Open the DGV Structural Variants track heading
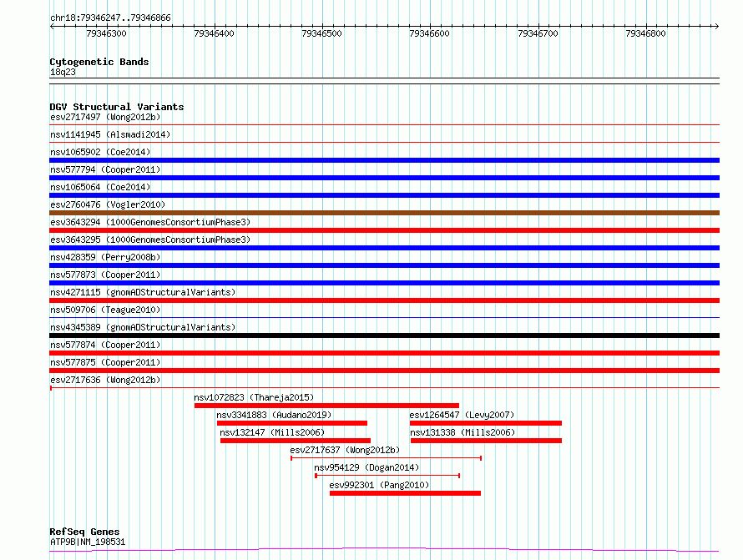 116,107
